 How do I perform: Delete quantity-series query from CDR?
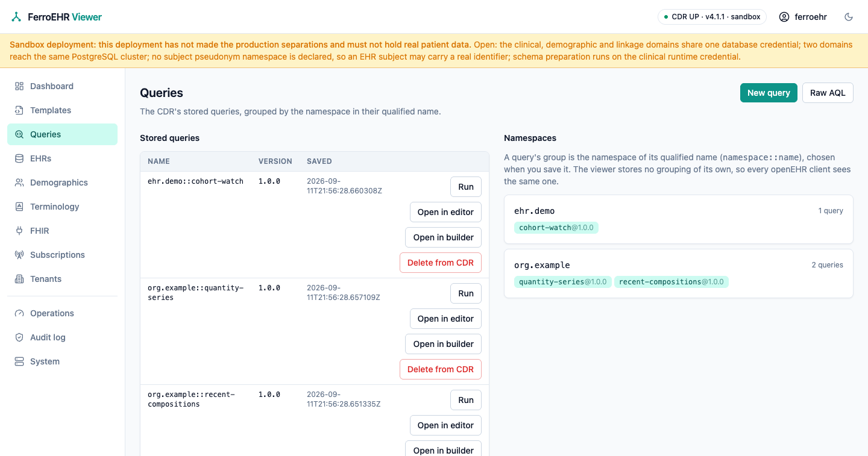[x=441, y=369]
